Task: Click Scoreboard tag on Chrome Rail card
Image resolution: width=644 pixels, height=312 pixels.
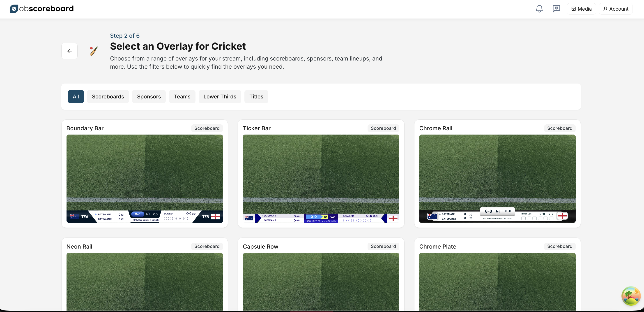Action: point(560,128)
